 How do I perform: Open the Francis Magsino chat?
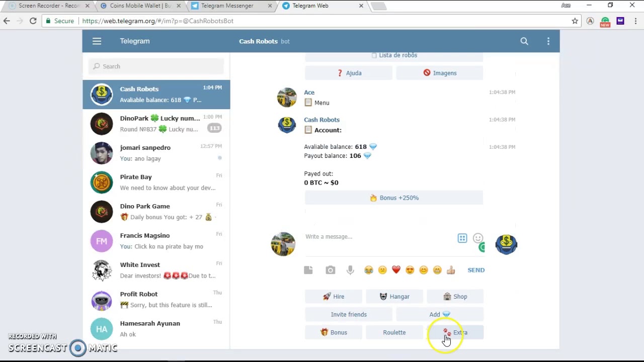pos(156,241)
